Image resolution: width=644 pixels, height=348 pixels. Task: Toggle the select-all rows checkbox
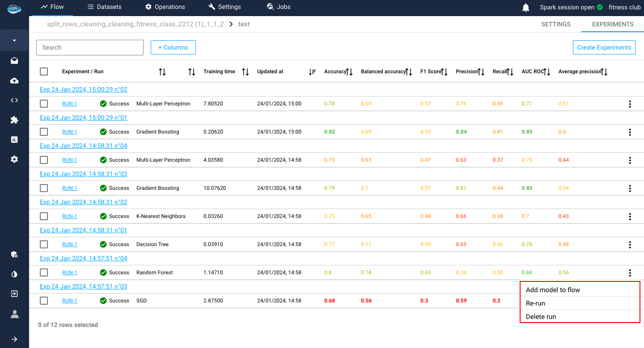44,71
